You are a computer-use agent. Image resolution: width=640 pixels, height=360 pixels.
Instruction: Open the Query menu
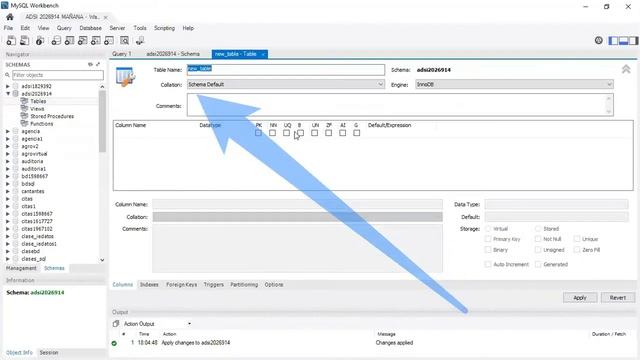pos(64,28)
